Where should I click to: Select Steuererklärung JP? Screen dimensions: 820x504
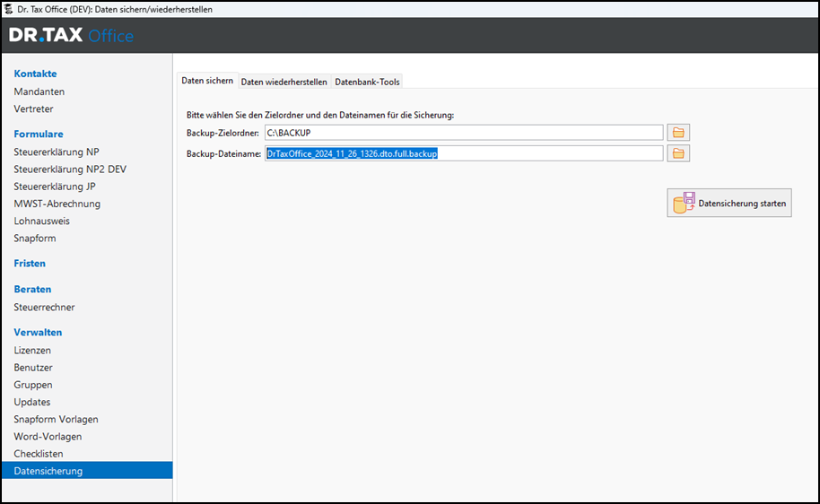click(x=55, y=187)
